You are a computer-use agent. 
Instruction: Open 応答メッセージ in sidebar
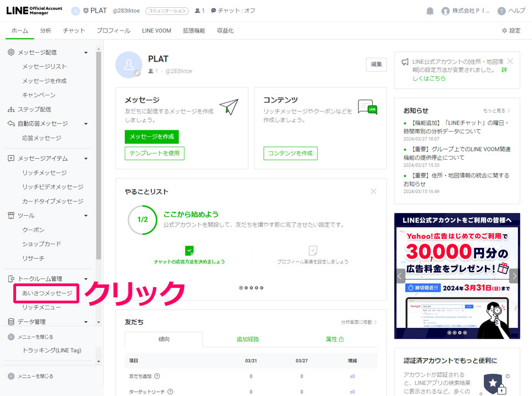point(42,138)
